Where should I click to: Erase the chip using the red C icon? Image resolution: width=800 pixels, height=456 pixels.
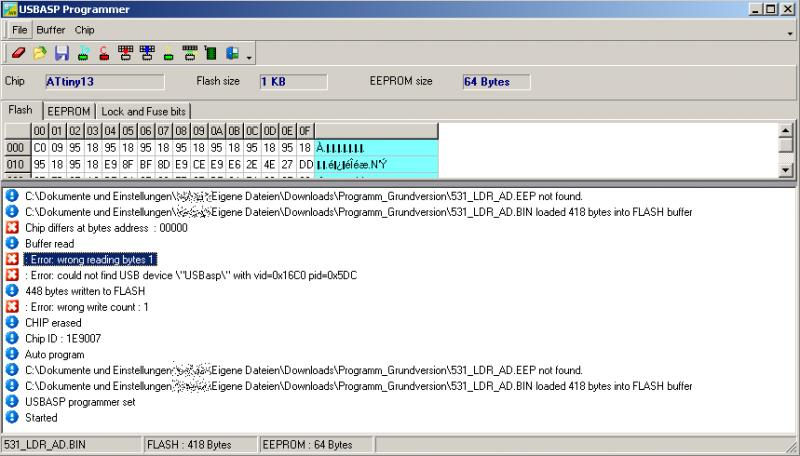coord(104,53)
